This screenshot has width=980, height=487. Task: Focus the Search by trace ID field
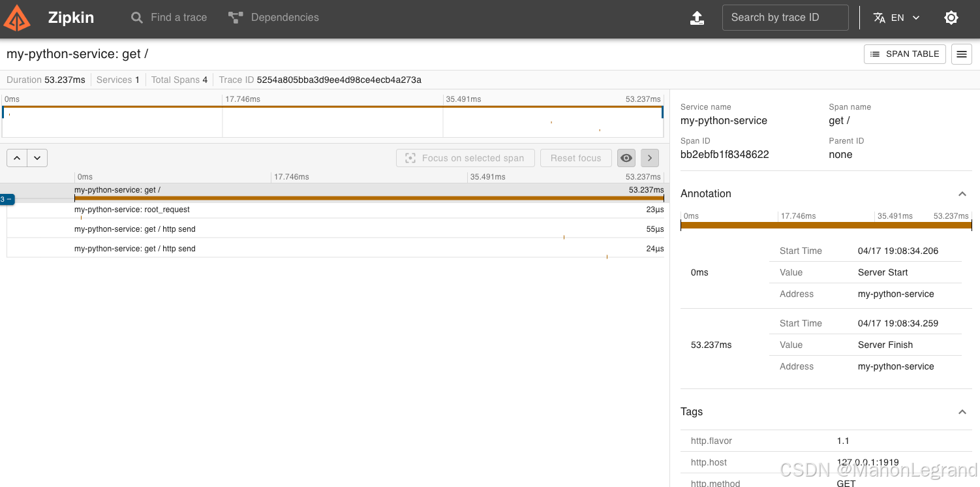click(x=785, y=18)
